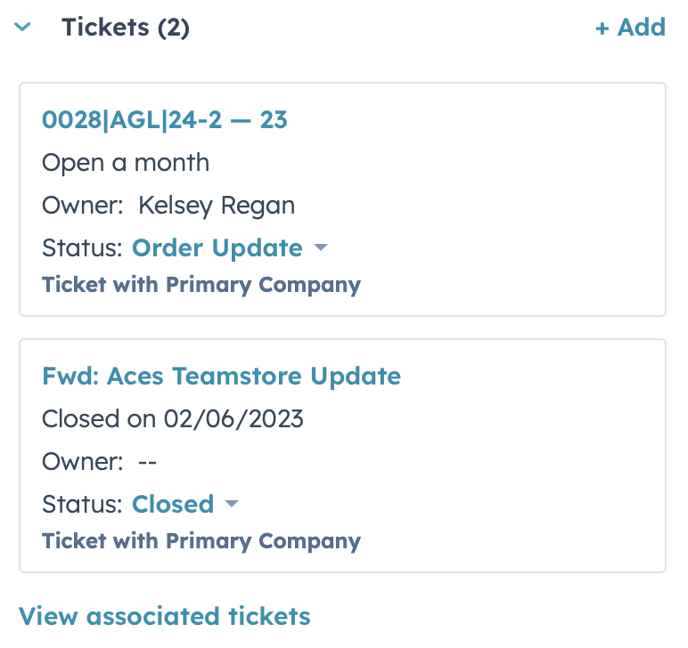Click the Status label beside Closed
Image resolution: width=688 pixels, height=648 pixels.
(x=82, y=504)
